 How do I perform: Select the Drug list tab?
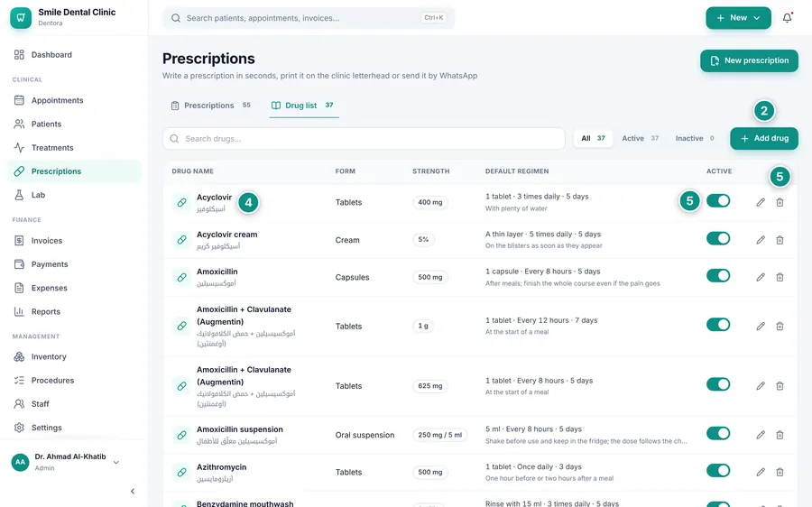(x=303, y=106)
